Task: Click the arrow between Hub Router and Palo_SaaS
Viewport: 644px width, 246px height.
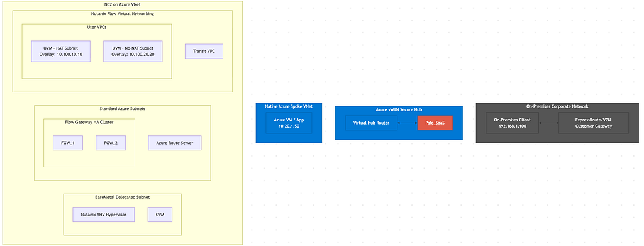Action: (x=408, y=123)
